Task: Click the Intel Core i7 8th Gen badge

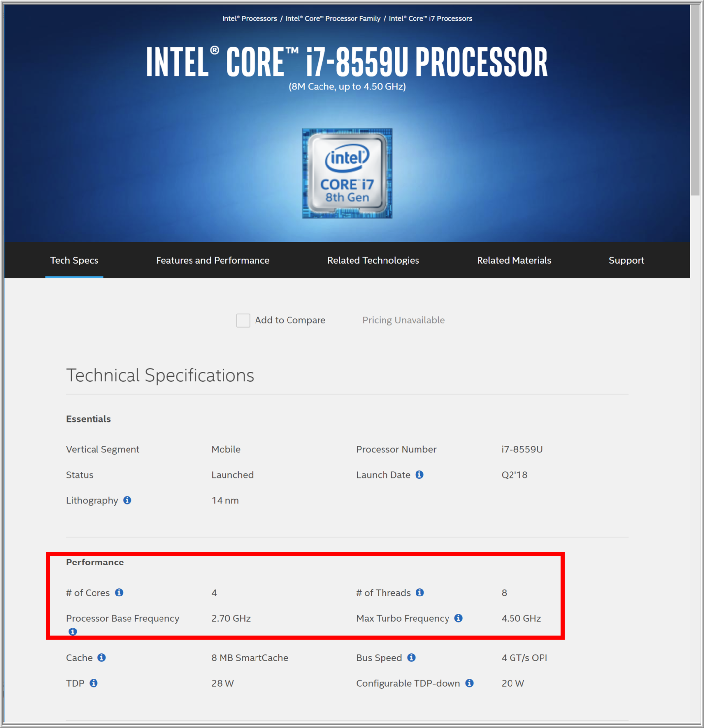Action: pos(347,173)
